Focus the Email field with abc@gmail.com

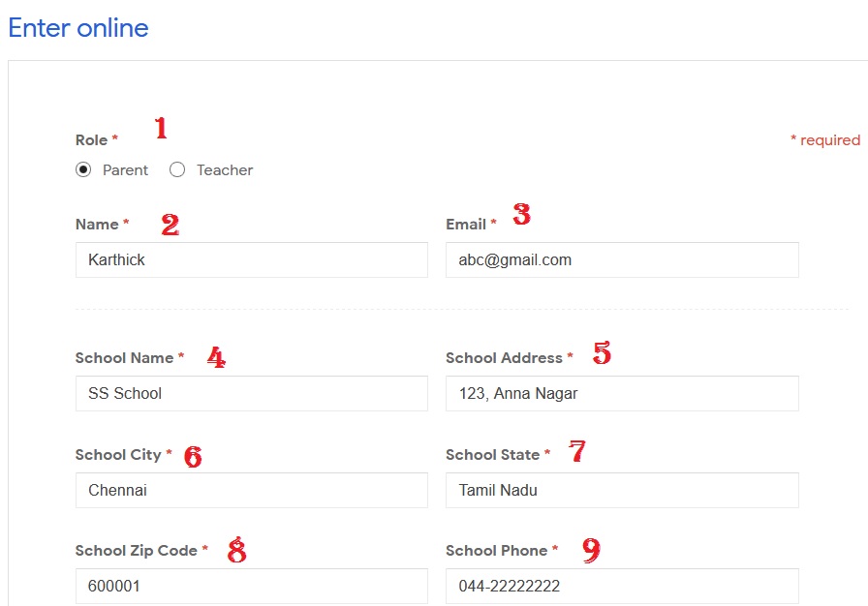coord(621,260)
